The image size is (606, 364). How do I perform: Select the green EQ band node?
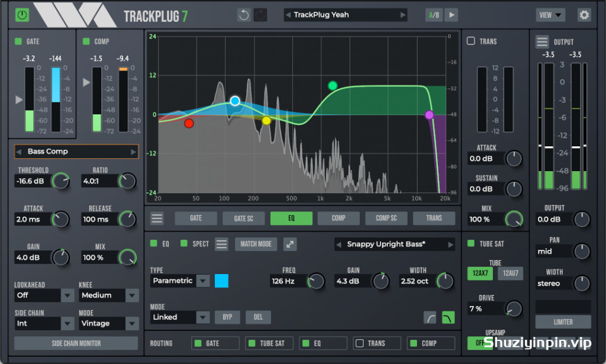[333, 85]
